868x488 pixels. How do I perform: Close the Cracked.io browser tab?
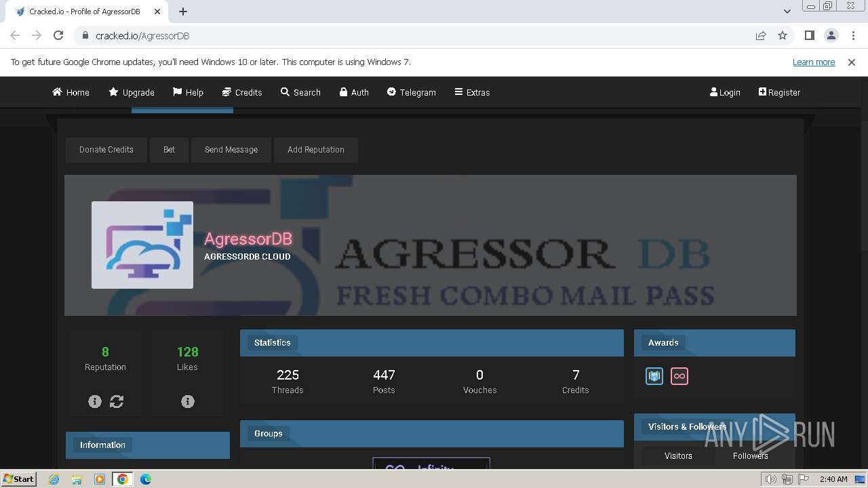coord(157,12)
